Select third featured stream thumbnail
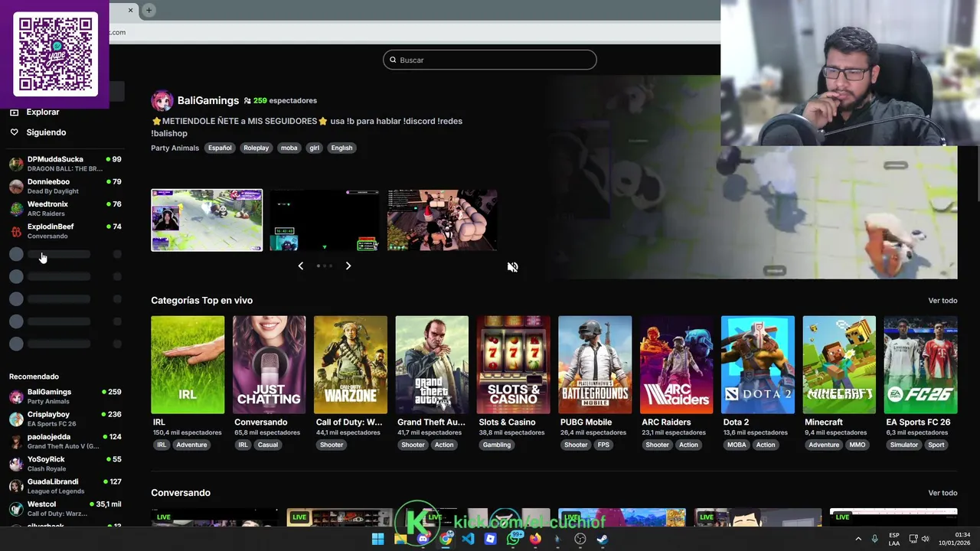Image resolution: width=980 pixels, height=551 pixels. click(x=443, y=220)
